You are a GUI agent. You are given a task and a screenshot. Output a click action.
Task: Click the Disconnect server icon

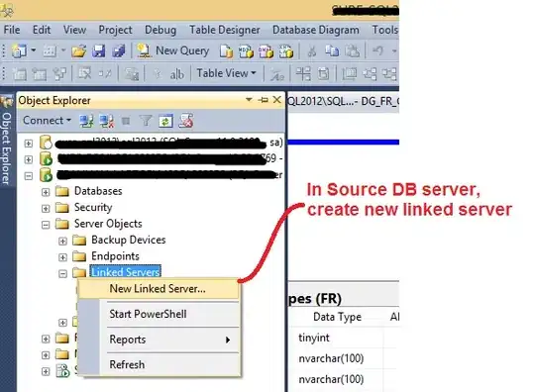[106, 121]
